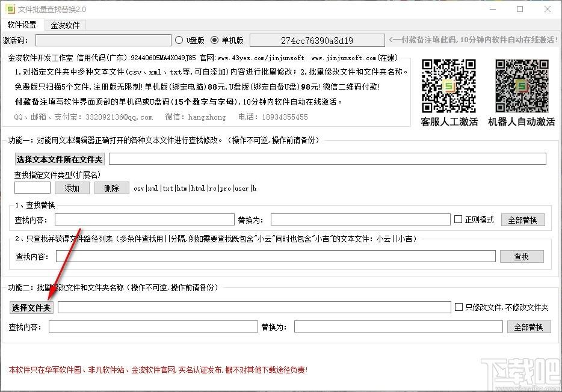Click the machine code 274cc76390a8d19 button

point(317,40)
